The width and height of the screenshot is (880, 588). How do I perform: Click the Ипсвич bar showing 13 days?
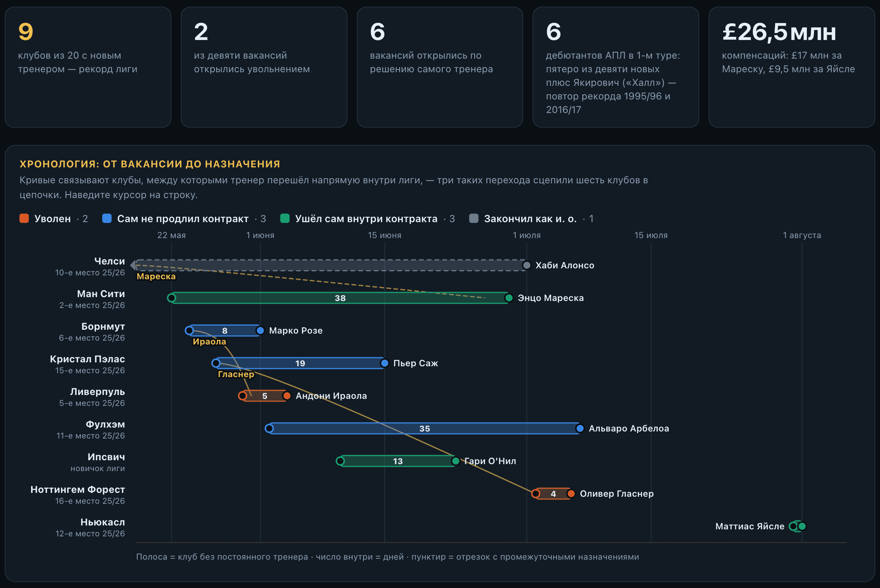coord(398,461)
